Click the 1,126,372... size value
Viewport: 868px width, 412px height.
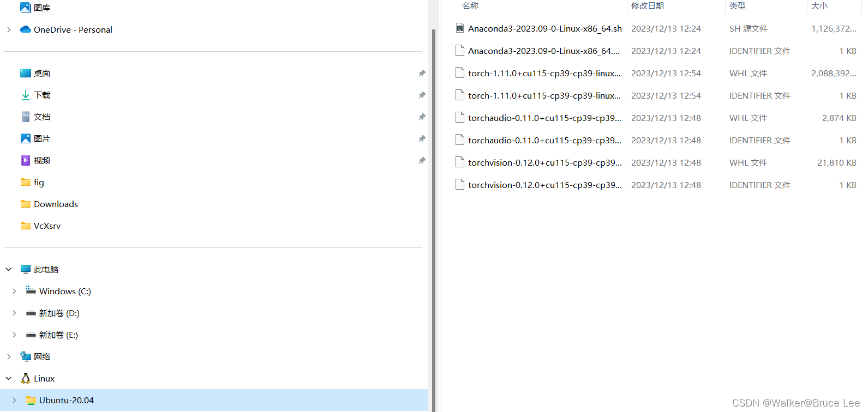coord(834,28)
